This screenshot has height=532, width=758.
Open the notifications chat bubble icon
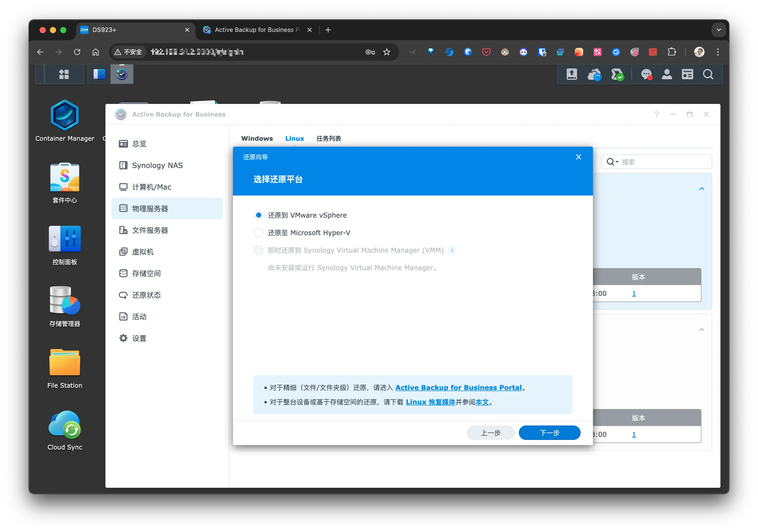coord(646,74)
